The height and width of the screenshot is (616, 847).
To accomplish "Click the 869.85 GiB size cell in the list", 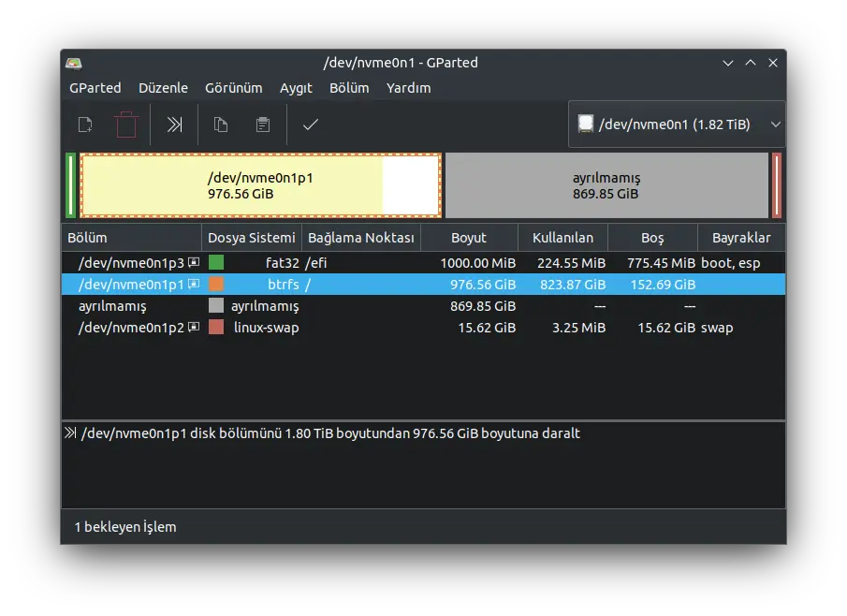I will (x=483, y=306).
